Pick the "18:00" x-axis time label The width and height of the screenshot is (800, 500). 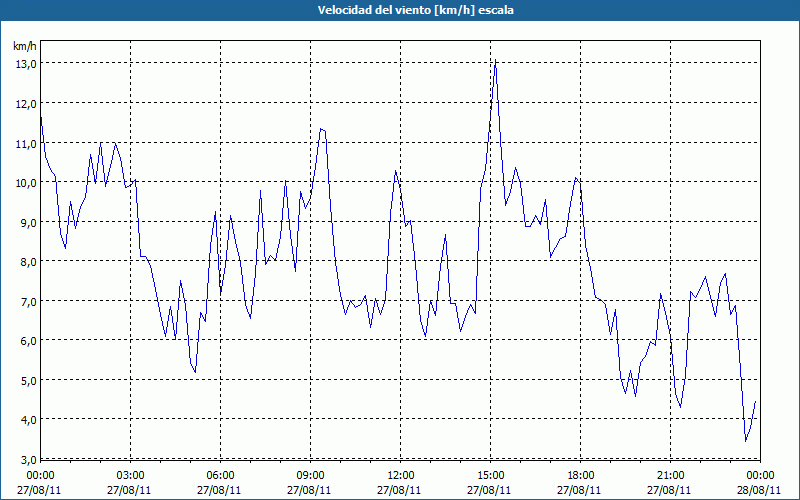point(580,476)
